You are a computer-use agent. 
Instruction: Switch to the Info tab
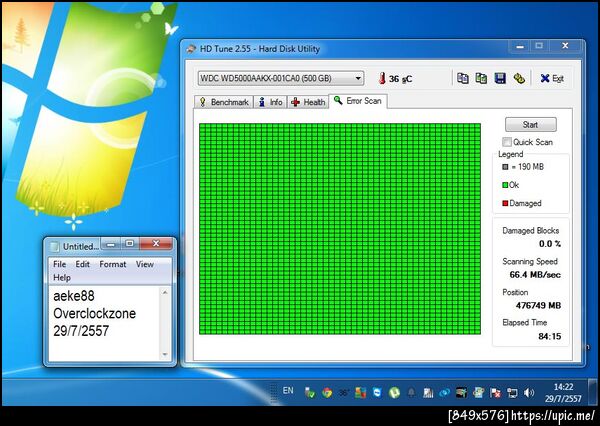click(x=270, y=102)
